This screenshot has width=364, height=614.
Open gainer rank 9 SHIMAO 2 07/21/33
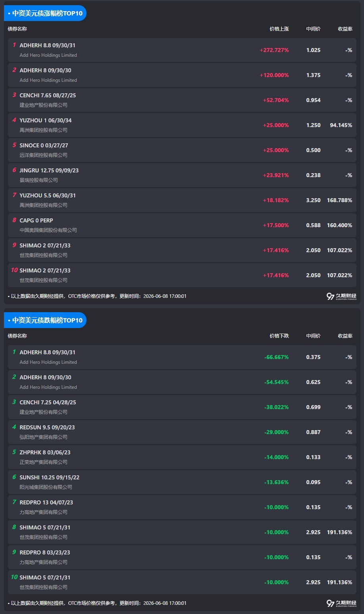182,250
